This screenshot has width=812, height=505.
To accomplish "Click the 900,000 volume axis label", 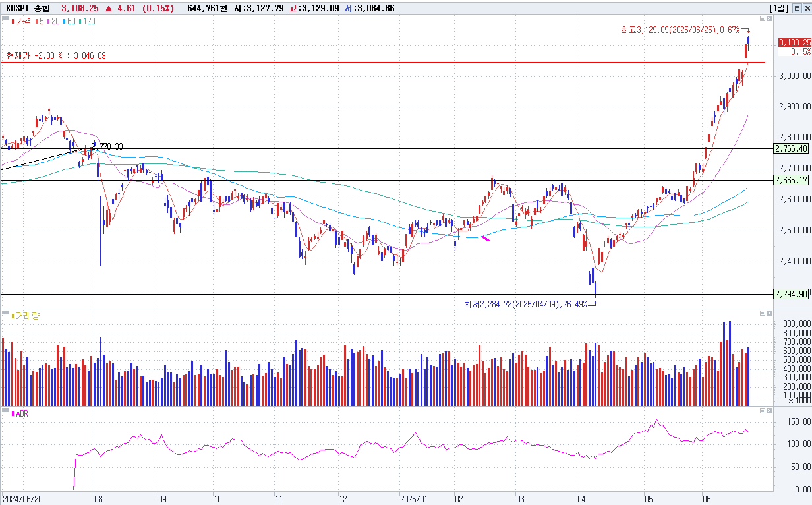I will click(x=796, y=324).
